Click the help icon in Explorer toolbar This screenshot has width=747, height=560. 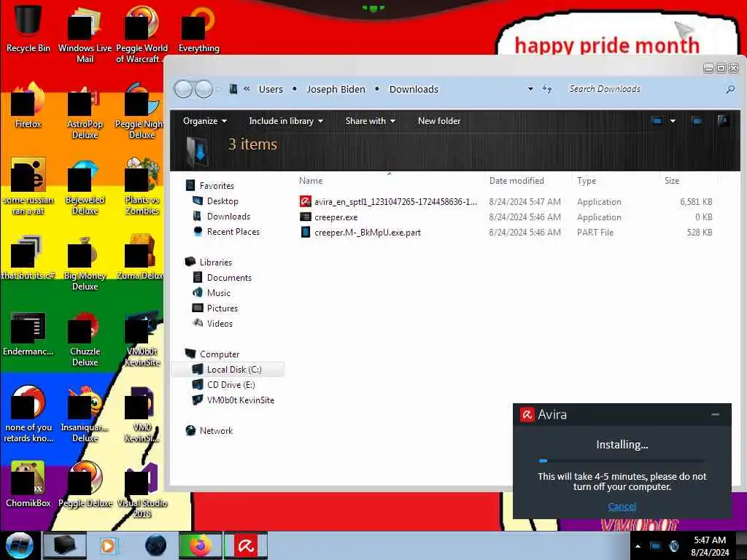[x=723, y=121]
